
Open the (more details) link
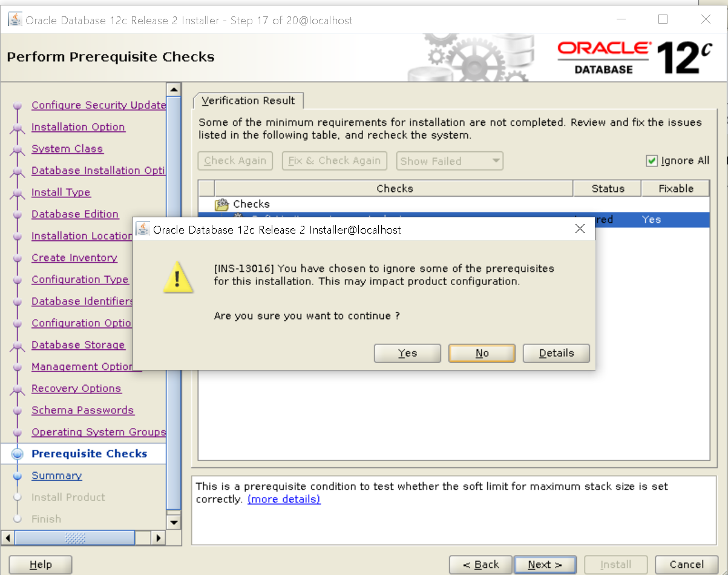(284, 499)
